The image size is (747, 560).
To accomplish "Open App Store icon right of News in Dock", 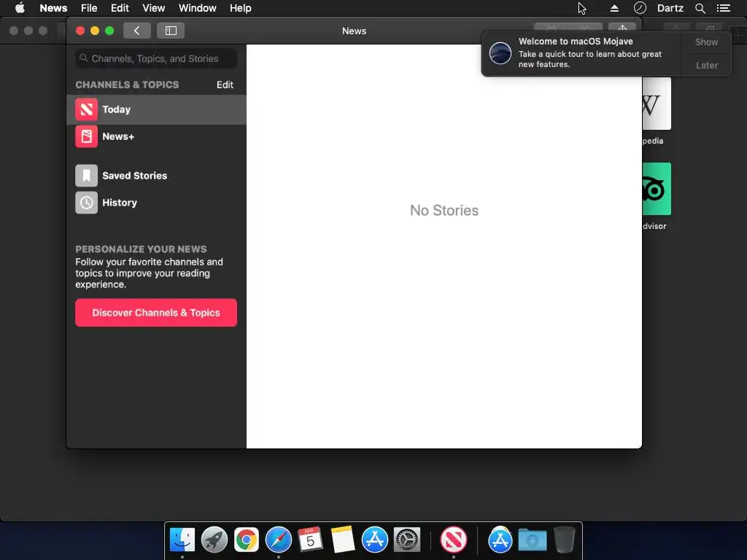I will (500, 540).
